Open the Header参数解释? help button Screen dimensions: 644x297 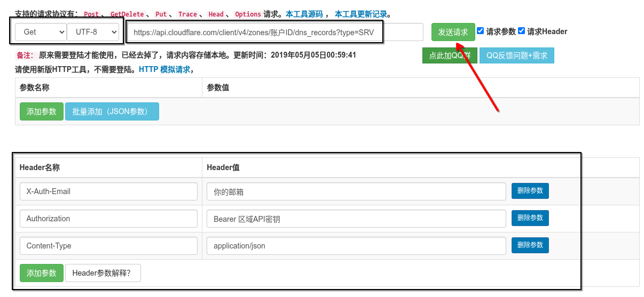(x=103, y=273)
